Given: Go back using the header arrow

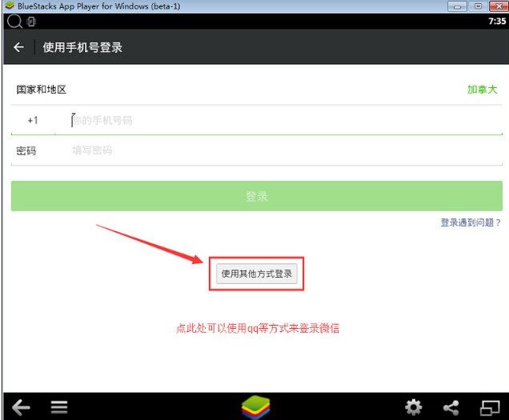Looking at the screenshot, I should click(19, 47).
